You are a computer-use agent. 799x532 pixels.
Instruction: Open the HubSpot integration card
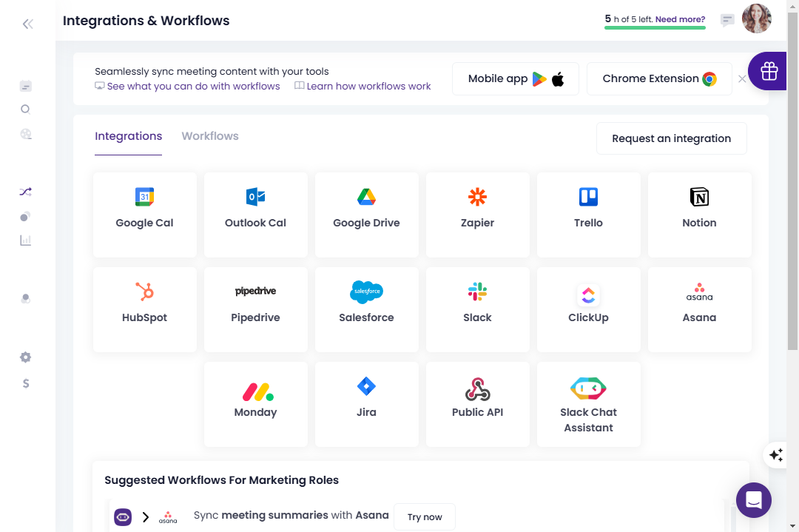tap(145, 309)
